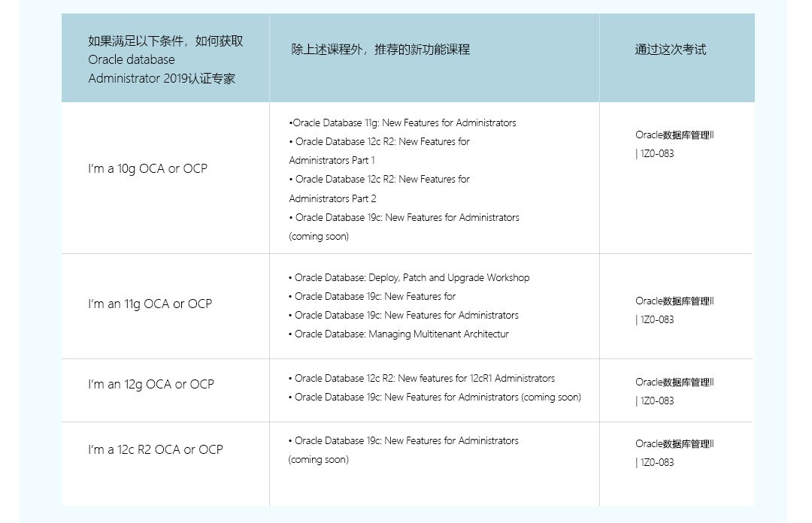Click the "Administrators Part 1" line
The image size is (812, 523).
click(332, 161)
